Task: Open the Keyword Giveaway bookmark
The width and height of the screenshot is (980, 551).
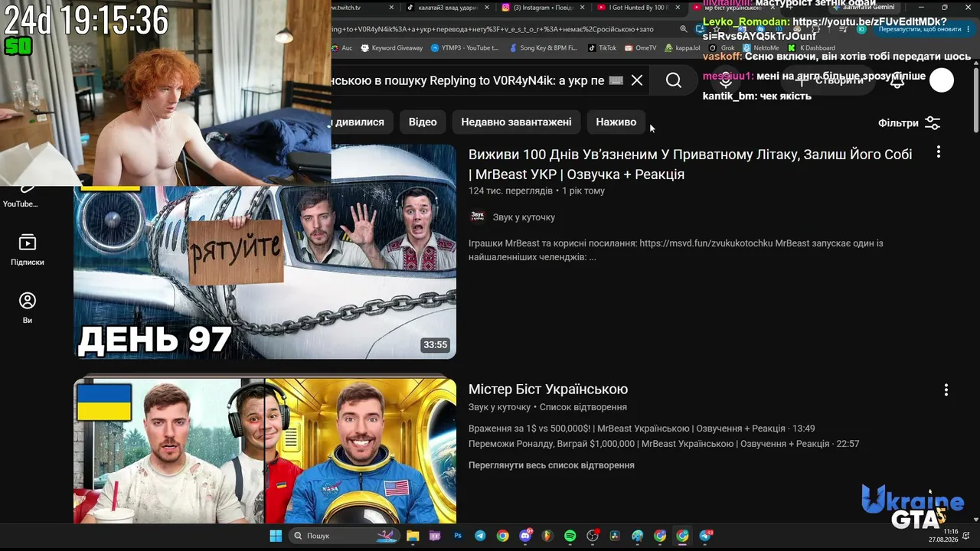Action: (x=391, y=47)
